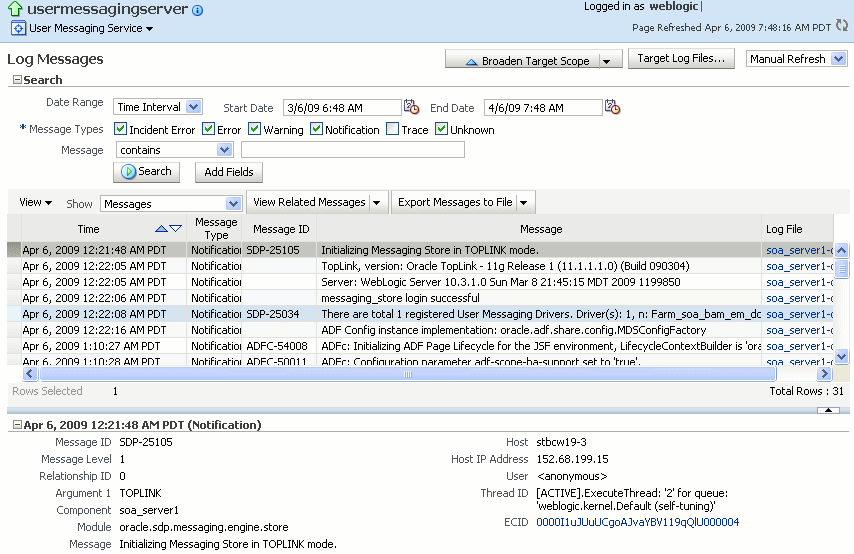Click the Host IP Address value 152.68.199.15
This screenshot has width=854, height=554.
[x=572, y=459]
